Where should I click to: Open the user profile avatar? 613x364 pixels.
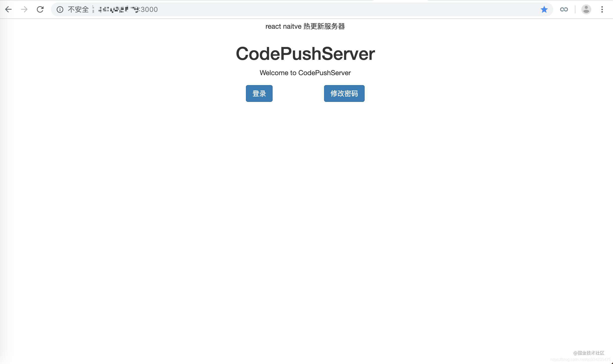(586, 9)
